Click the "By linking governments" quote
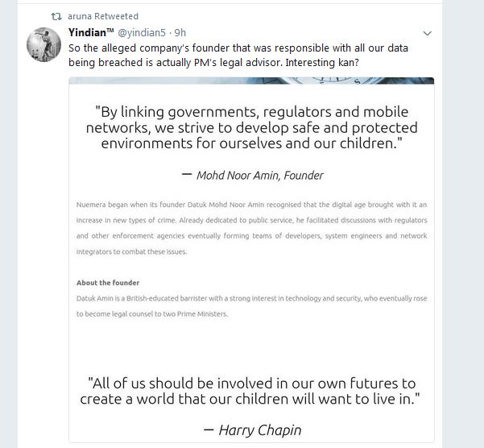484x448 pixels. click(x=251, y=127)
